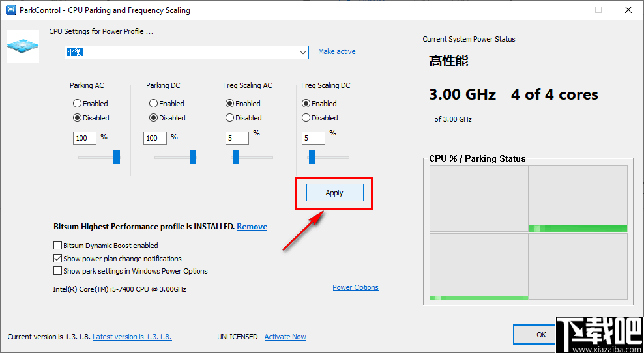Click the '4 of 4 cores' text
Screen dimensions: 644x353
coord(555,95)
